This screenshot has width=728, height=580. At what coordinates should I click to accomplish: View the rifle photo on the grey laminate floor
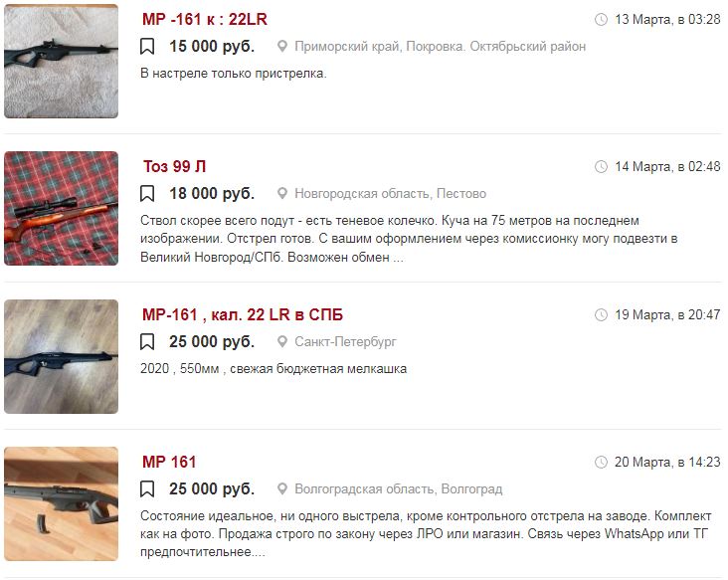point(62,356)
